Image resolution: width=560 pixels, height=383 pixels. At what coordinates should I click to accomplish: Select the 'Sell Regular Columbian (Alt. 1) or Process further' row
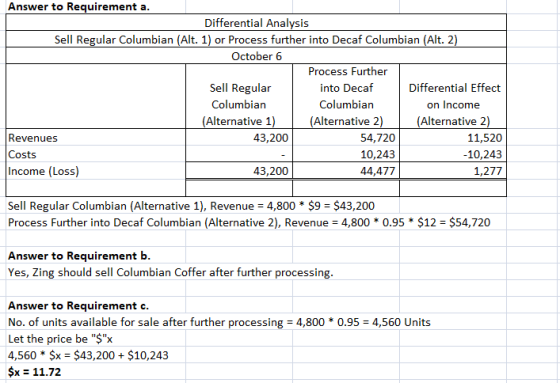(256, 39)
